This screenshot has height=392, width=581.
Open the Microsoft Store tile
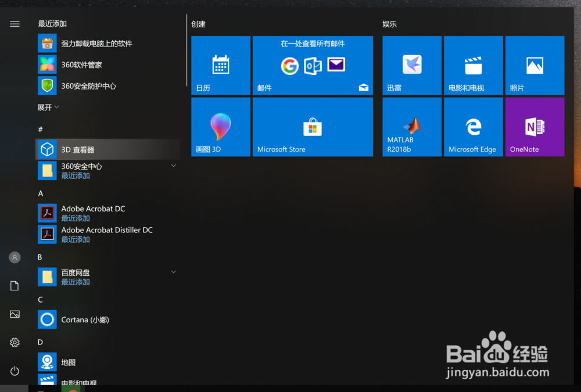pyautogui.click(x=313, y=127)
